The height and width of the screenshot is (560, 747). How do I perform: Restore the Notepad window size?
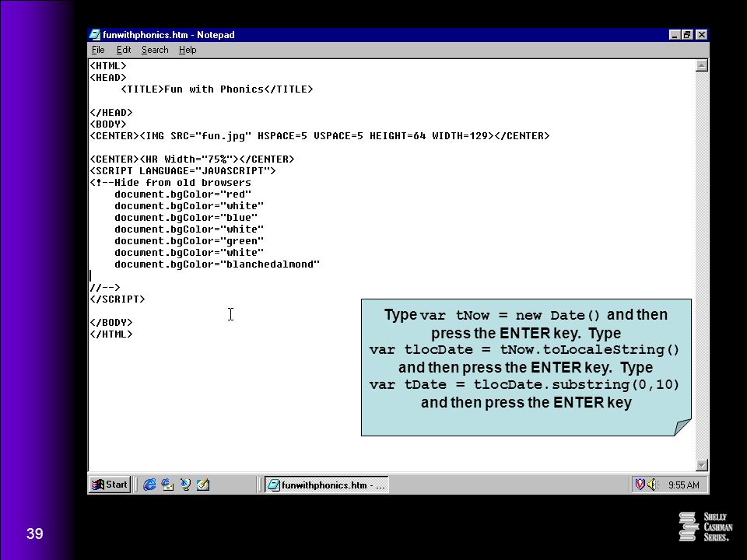coord(686,35)
